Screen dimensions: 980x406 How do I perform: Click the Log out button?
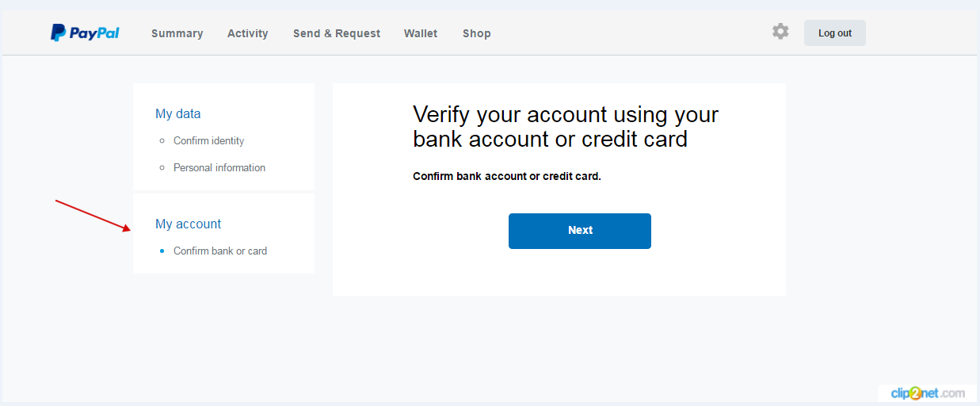(x=835, y=33)
